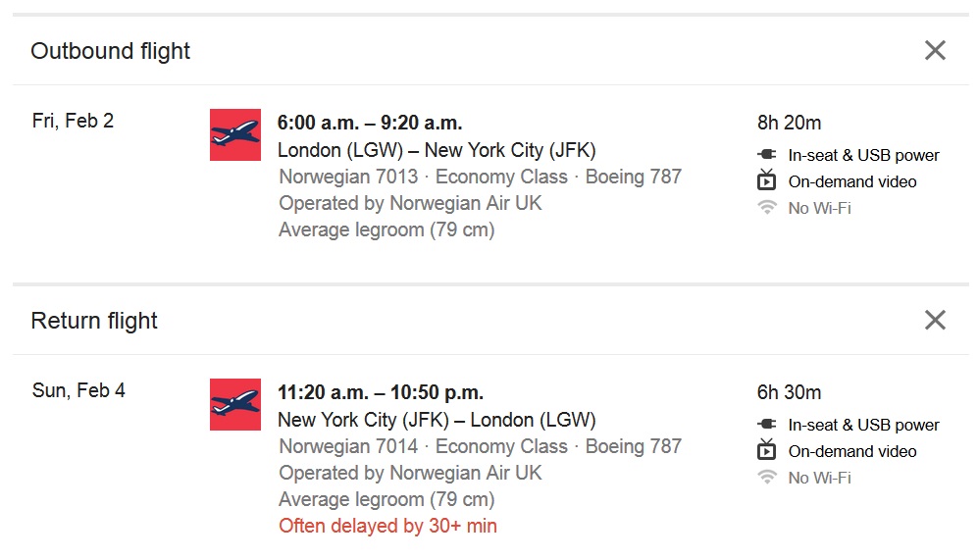Click the 6:00 a.m. – 9:20 a.m. time
Image resolution: width=978 pixels, height=560 pixels.
(370, 123)
